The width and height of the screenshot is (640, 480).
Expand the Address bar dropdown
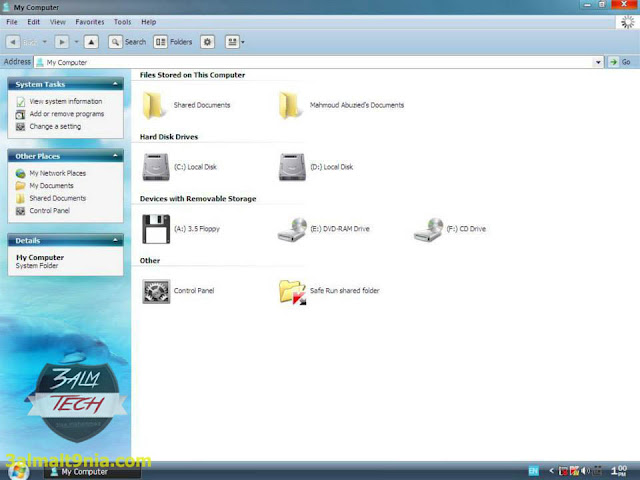[x=598, y=62]
